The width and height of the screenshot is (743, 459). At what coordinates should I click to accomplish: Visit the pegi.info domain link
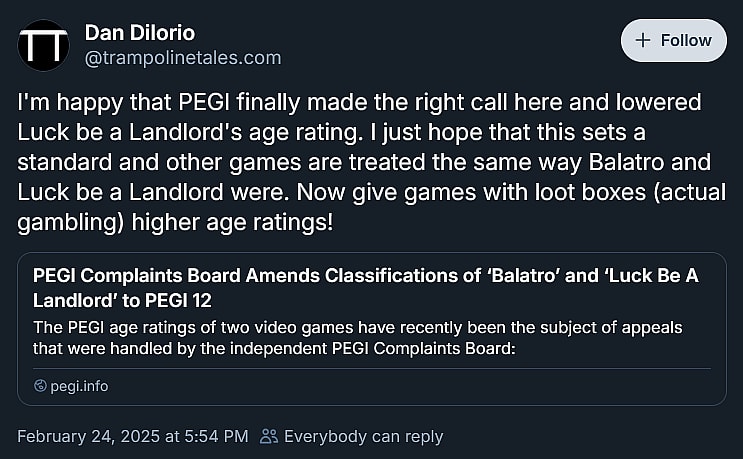[79, 386]
